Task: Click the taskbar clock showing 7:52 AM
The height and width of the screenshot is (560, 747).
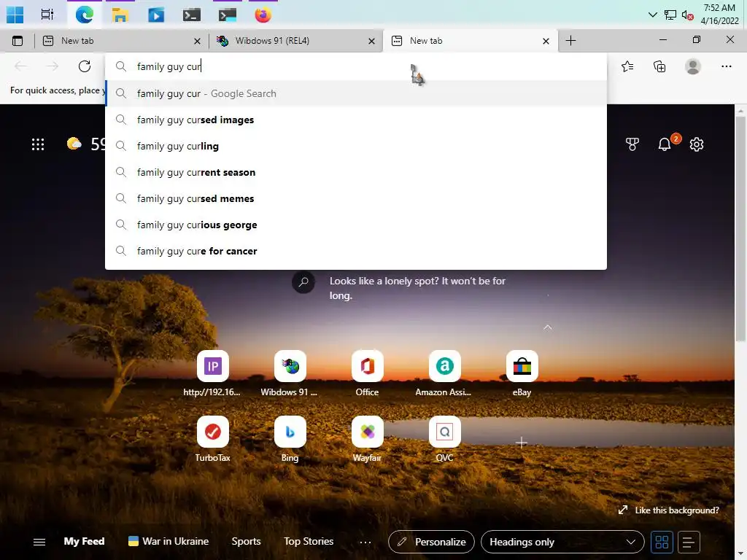Action: [719, 15]
